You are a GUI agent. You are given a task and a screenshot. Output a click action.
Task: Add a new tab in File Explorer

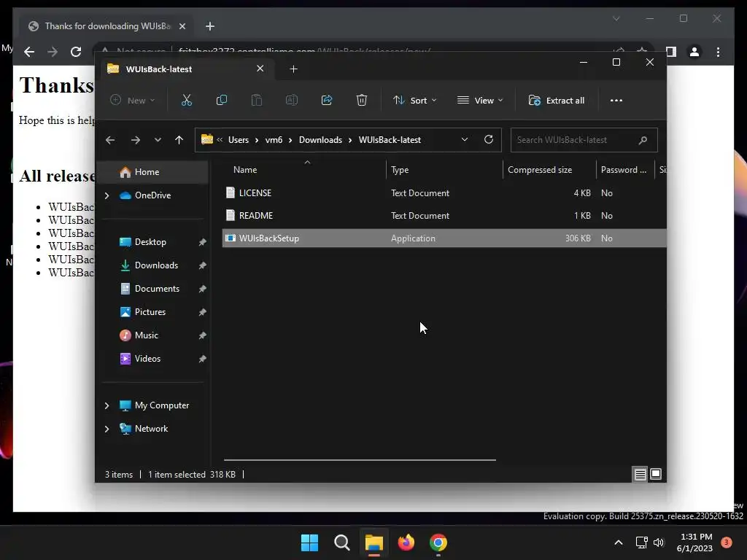(x=293, y=69)
